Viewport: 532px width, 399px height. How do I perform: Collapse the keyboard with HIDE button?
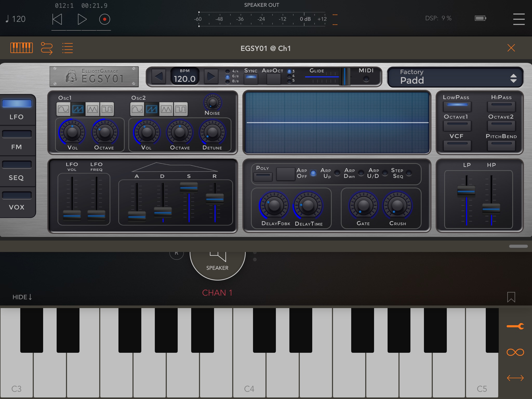click(x=22, y=297)
